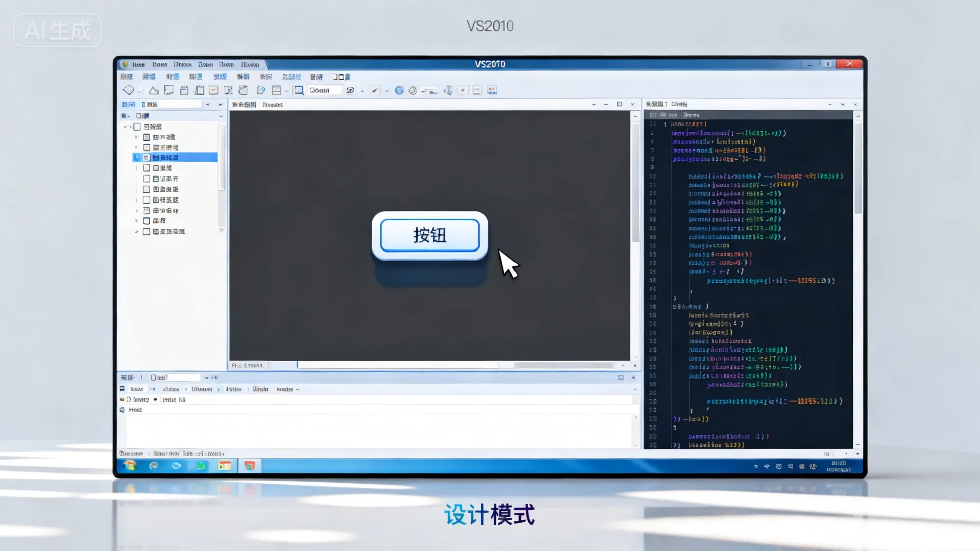Switch to first tab above design canvas
Screen dimensions: 980x551
point(244,105)
